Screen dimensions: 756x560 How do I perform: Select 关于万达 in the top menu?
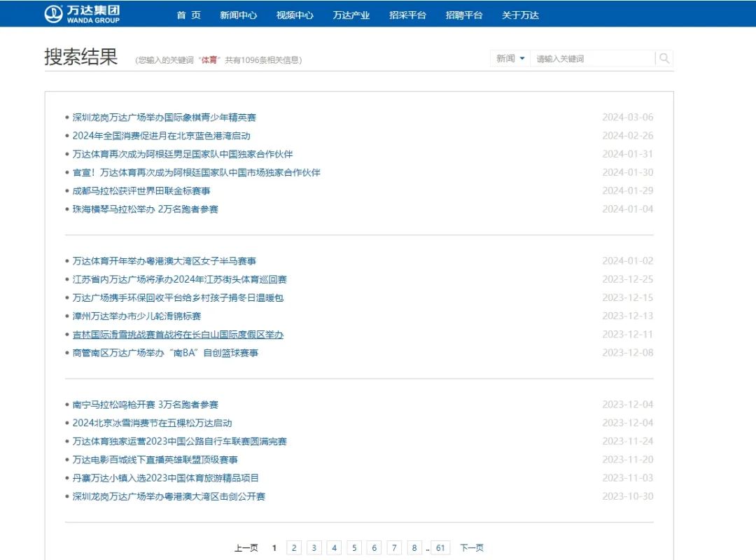click(x=520, y=15)
